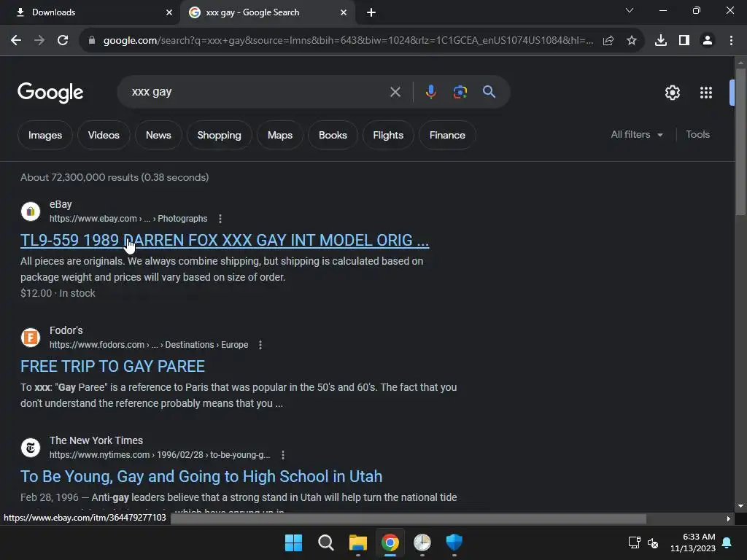Viewport: 747px width, 560px height.
Task: Bookmark this tab with the star icon
Action: [632, 41]
